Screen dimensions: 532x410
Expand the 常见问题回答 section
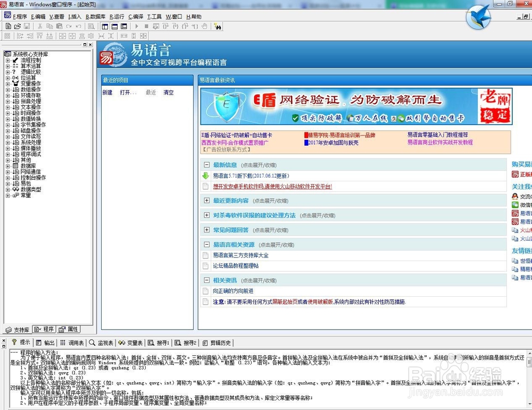[206, 230]
